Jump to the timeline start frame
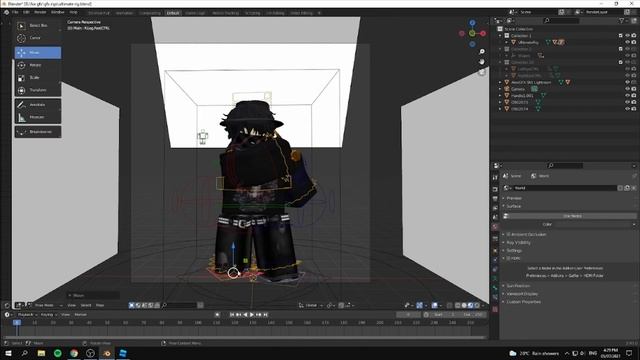This screenshot has height=360, width=640. tap(232, 315)
